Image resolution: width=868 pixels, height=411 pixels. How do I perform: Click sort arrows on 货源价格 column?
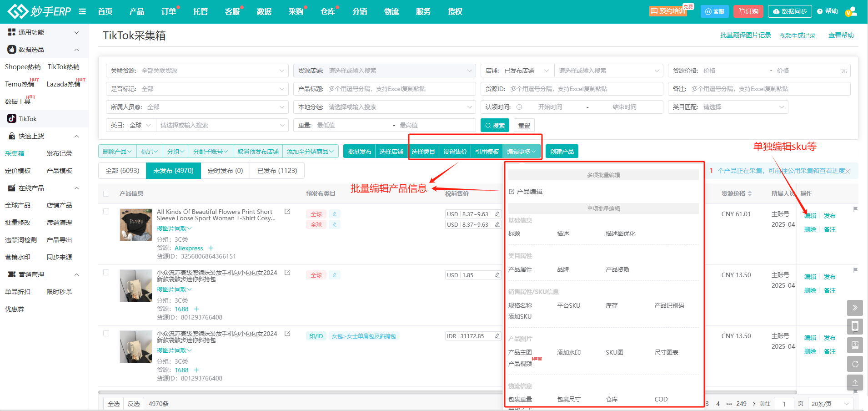click(750, 193)
